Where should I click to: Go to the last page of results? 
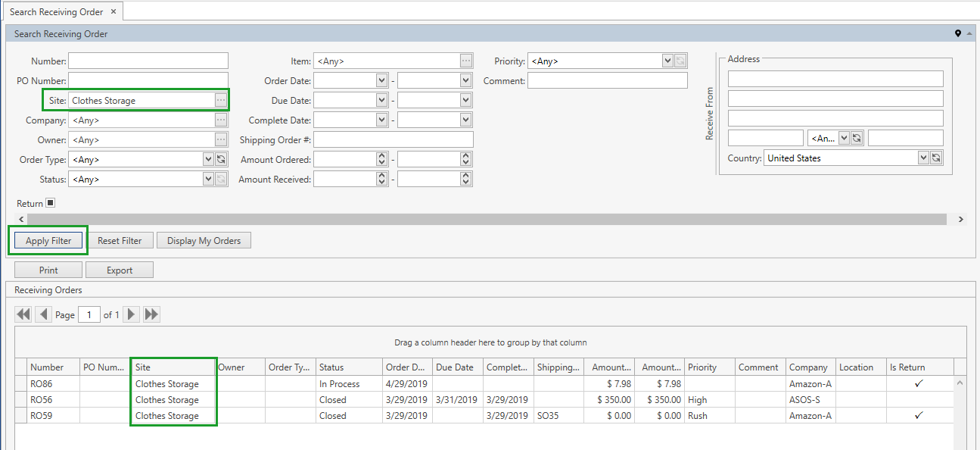[x=150, y=314]
